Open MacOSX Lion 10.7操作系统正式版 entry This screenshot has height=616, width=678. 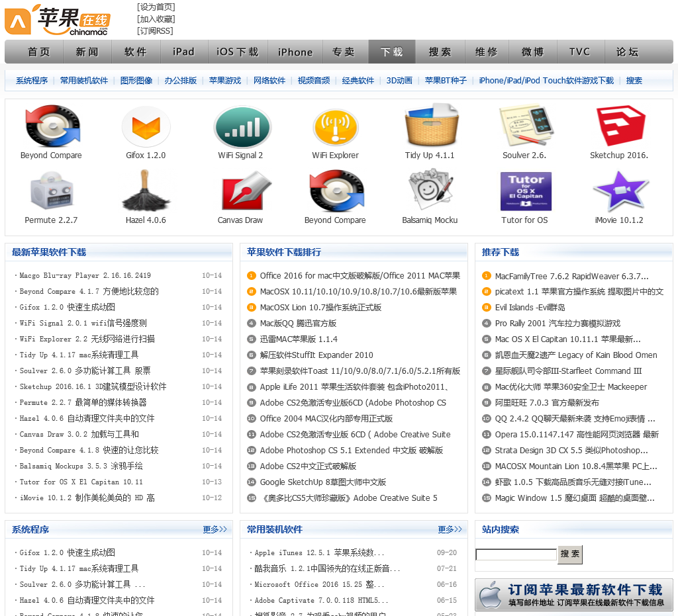[x=320, y=307]
